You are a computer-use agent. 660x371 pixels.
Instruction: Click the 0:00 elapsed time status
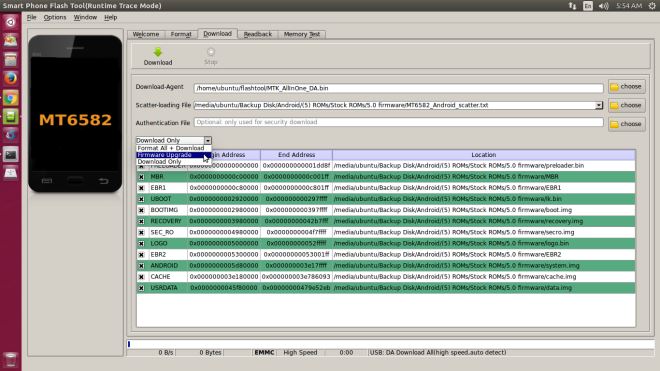[346, 352]
